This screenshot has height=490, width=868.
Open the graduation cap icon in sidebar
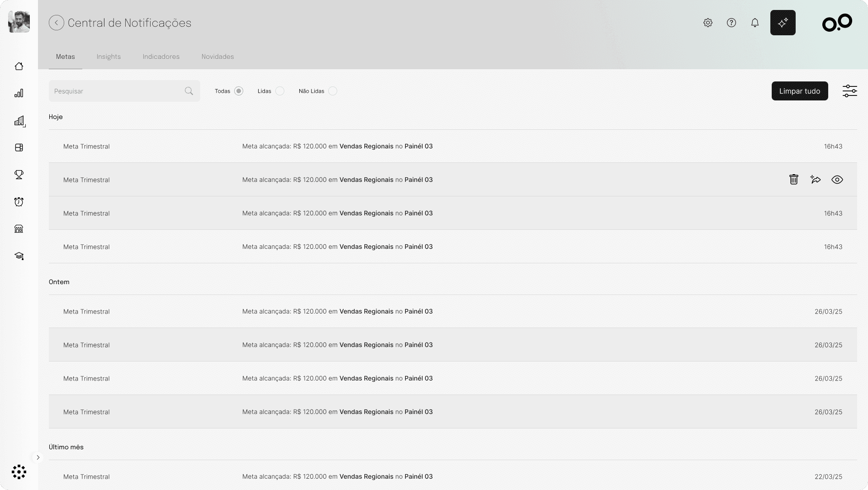(x=19, y=256)
